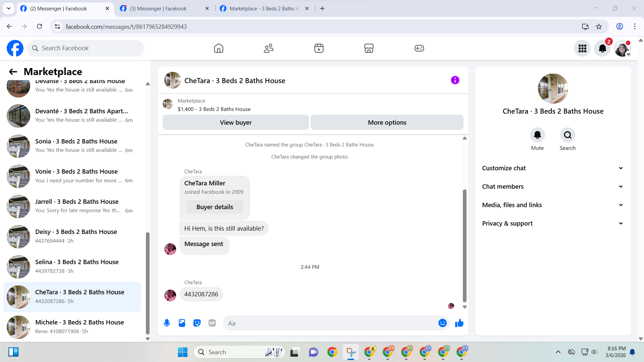Switch to the Marketplace listing browser tab
The image size is (644, 362).
[264, 8]
